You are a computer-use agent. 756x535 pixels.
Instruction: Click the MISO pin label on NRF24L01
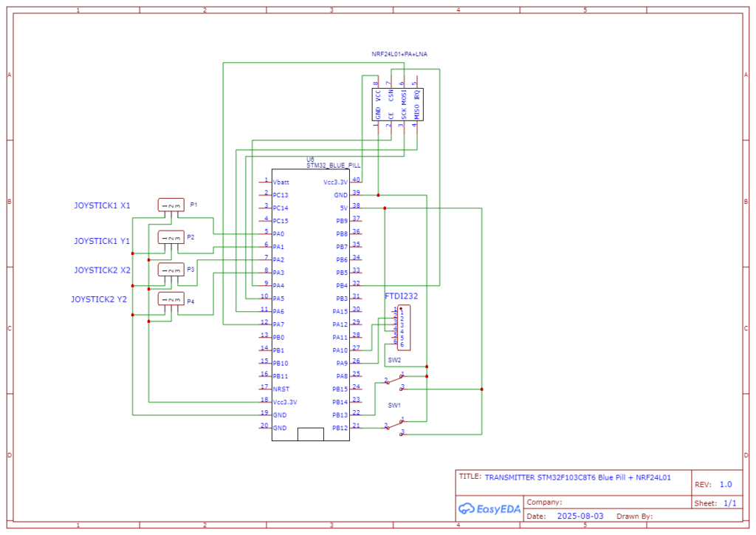coord(417,112)
